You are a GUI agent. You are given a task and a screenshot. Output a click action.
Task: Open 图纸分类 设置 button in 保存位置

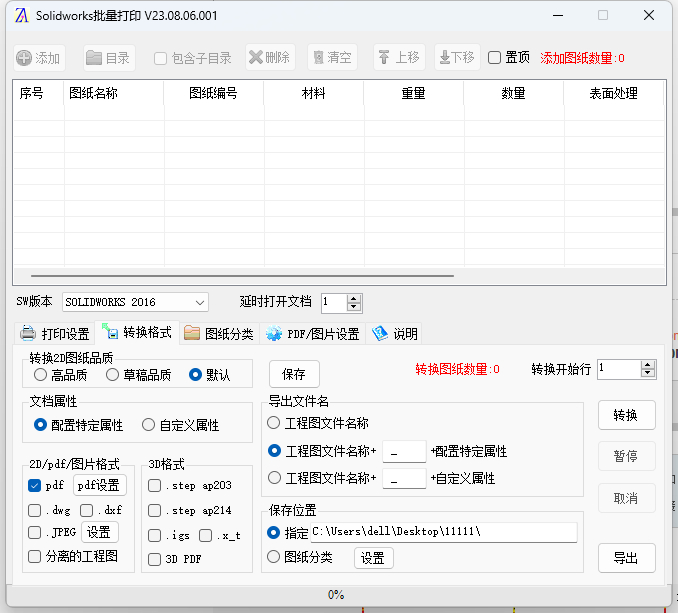click(374, 558)
